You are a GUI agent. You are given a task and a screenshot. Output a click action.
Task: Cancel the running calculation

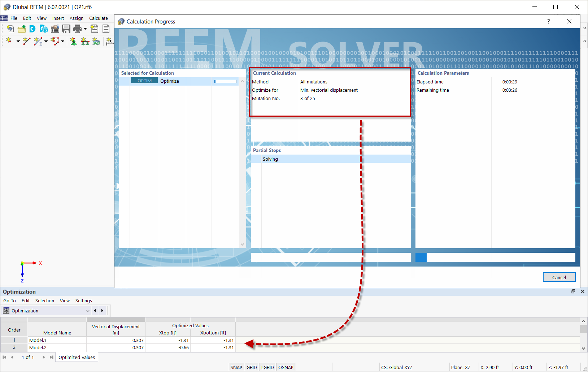[x=559, y=277]
